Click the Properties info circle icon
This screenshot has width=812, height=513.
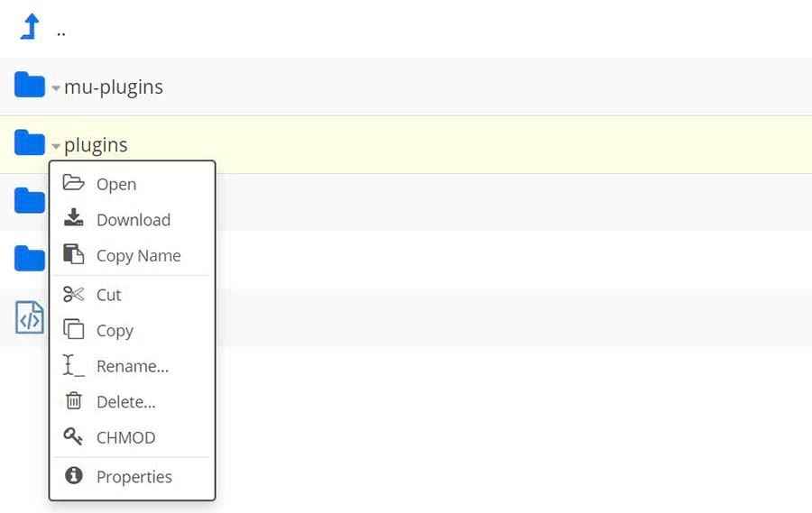[74, 476]
